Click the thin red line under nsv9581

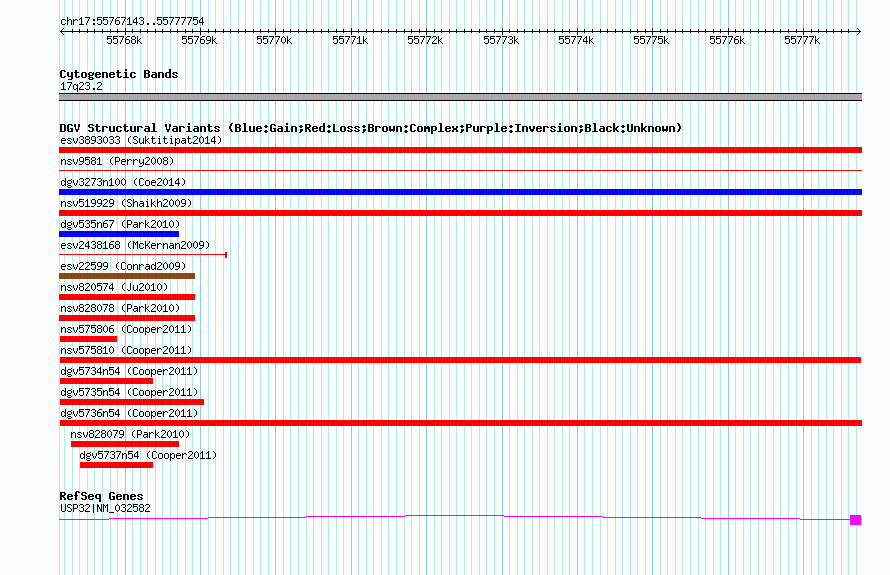coord(460,170)
